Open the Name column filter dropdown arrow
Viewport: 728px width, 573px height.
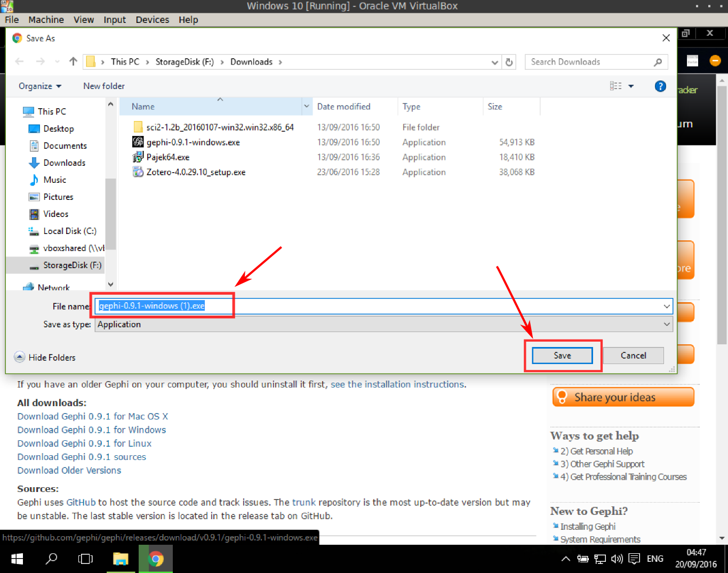click(x=307, y=107)
